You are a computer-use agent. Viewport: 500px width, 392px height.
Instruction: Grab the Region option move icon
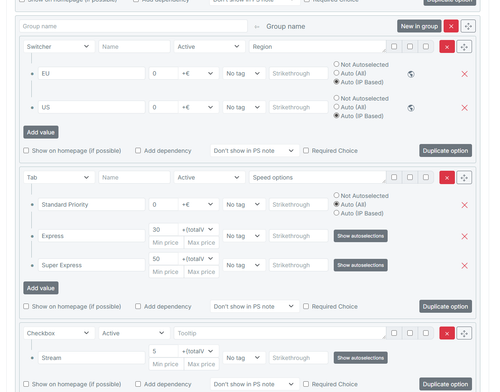[464, 47]
